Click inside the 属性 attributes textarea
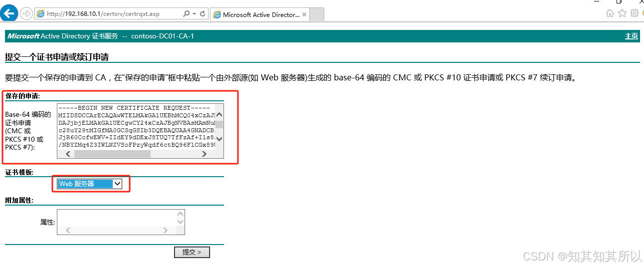The width and height of the screenshot is (644, 267). (x=121, y=222)
